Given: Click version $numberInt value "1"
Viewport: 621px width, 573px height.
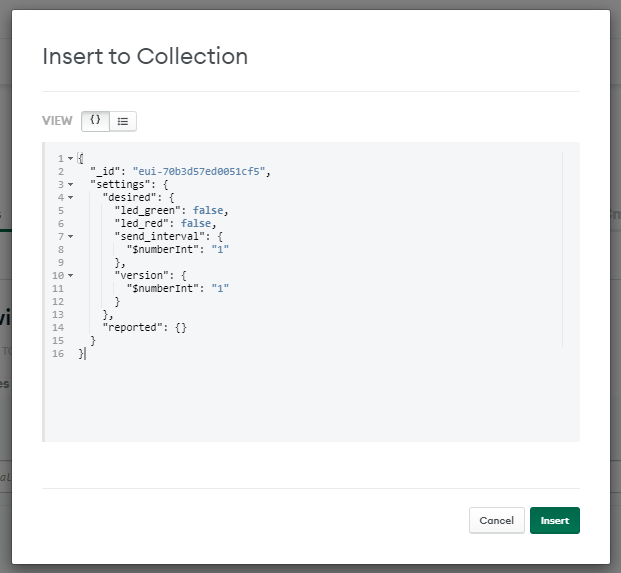Looking at the screenshot, I should 220,288.
